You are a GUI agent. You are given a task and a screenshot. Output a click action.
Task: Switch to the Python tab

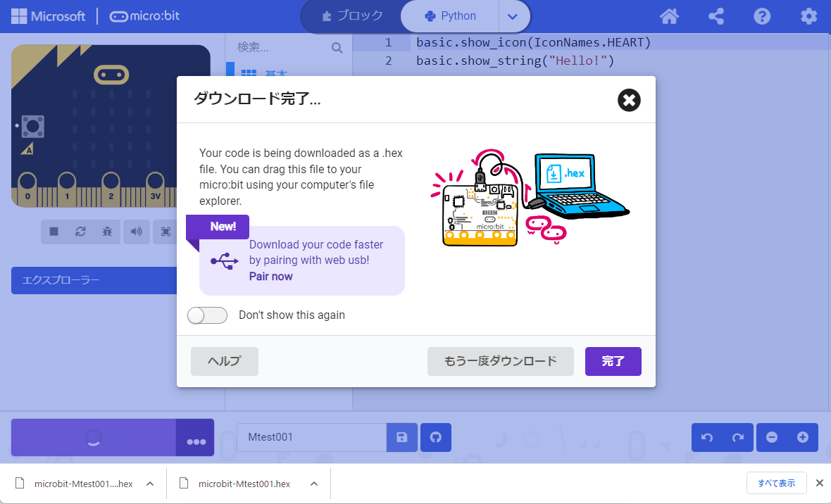point(451,16)
